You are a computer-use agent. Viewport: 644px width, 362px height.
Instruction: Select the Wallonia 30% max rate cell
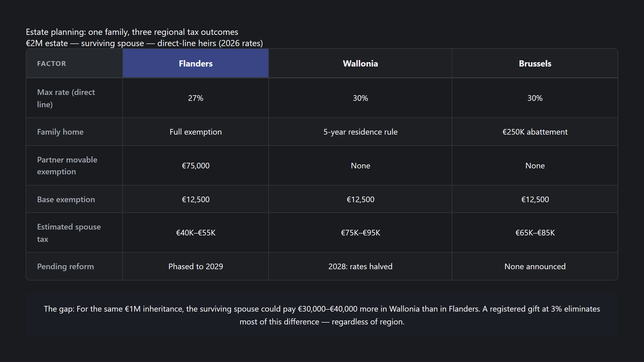(360, 98)
